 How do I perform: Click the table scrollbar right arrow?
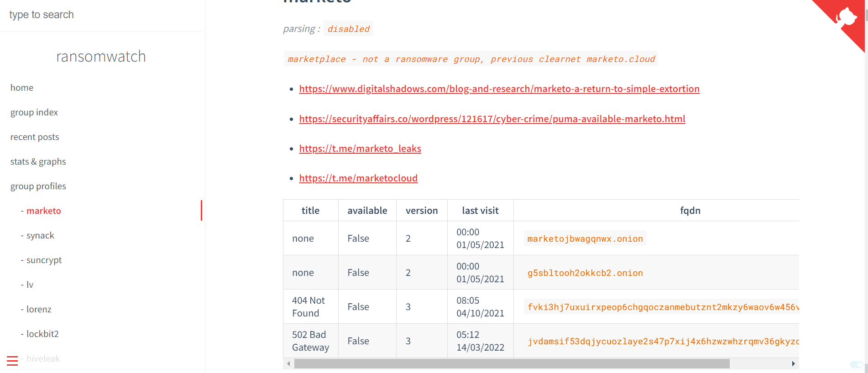[794, 363]
